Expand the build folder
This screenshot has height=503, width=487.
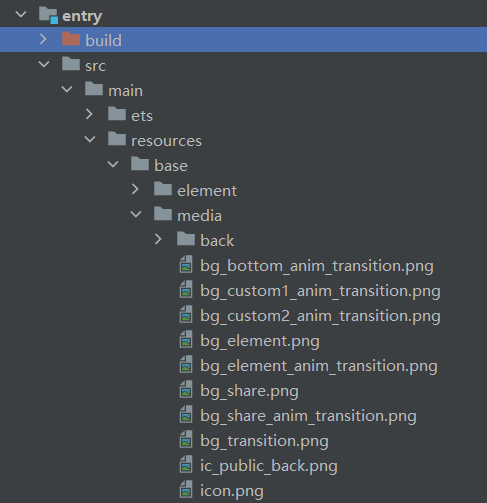[x=43, y=39]
